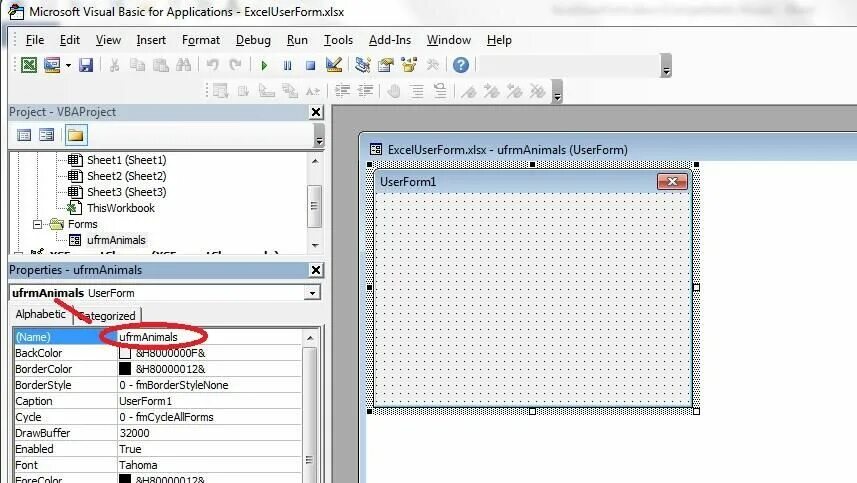
Task: Select Sheet2 (Sheet2) in project tree
Action: 126,176
